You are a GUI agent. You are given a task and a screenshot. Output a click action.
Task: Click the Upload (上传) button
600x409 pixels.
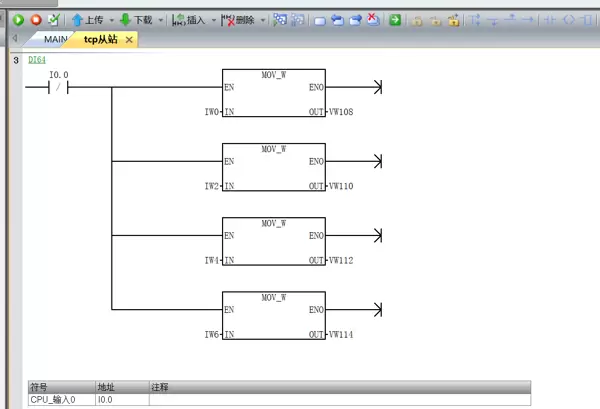[86, 19]
